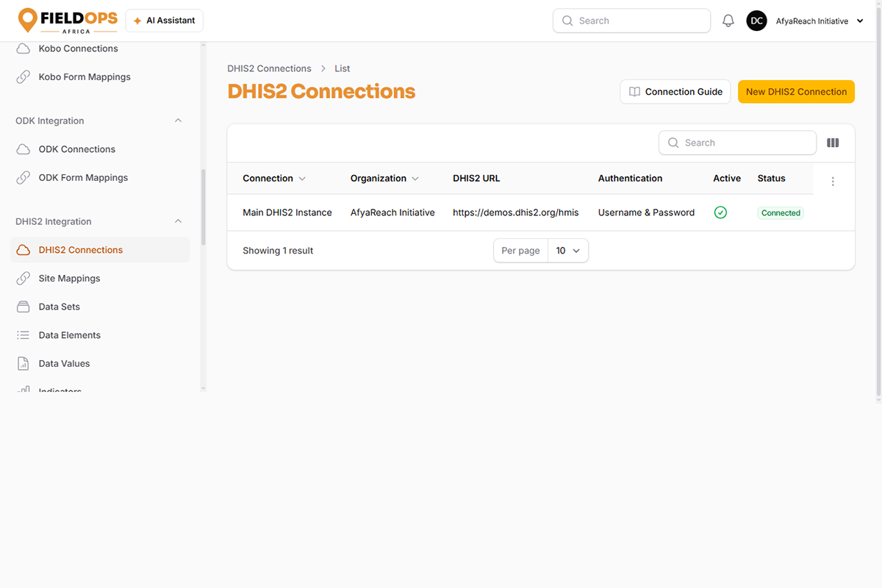882x588 pixels.
Task: Open the Connection Guide
Action: (x=675, y=92)
